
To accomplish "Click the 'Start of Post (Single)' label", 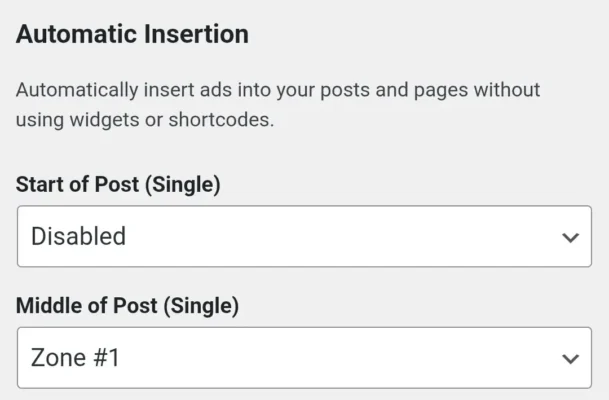I will click(x=118, y=185).
